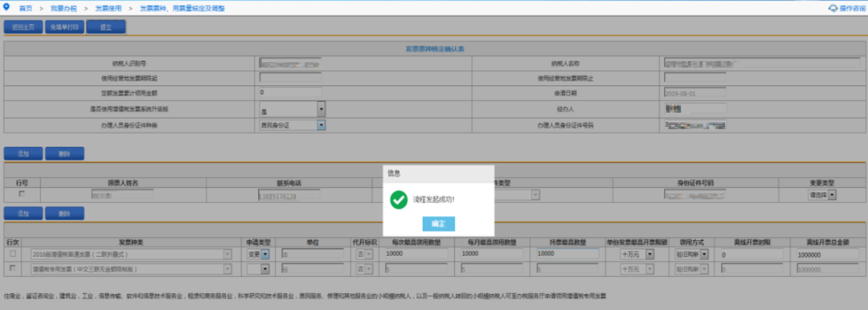
Task: Open 单份发票最高开票限额 dropdown in 普通发票 row
Action: (x=637, y=254)
